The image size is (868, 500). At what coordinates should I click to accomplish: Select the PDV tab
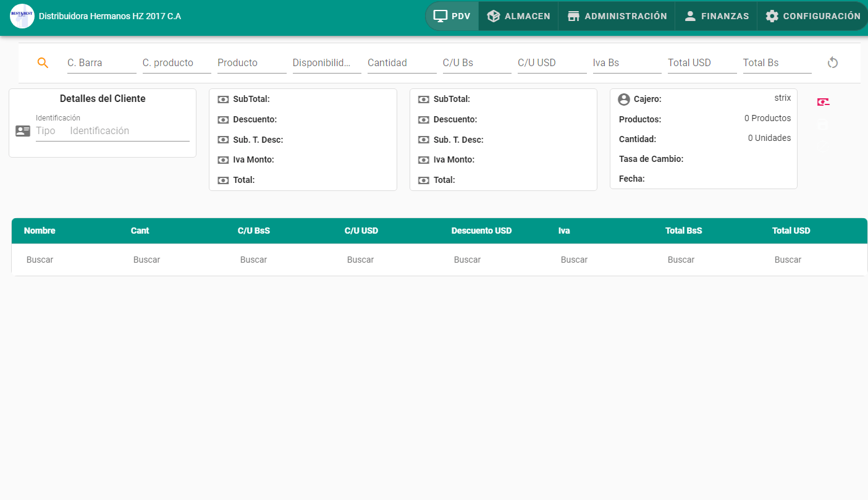click(x=452, y=16)
